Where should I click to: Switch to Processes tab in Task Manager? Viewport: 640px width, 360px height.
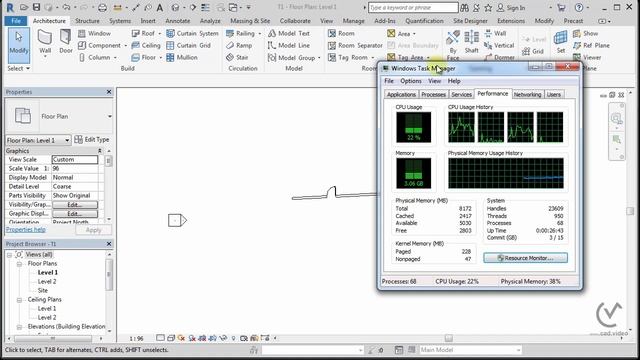[433, 94]
